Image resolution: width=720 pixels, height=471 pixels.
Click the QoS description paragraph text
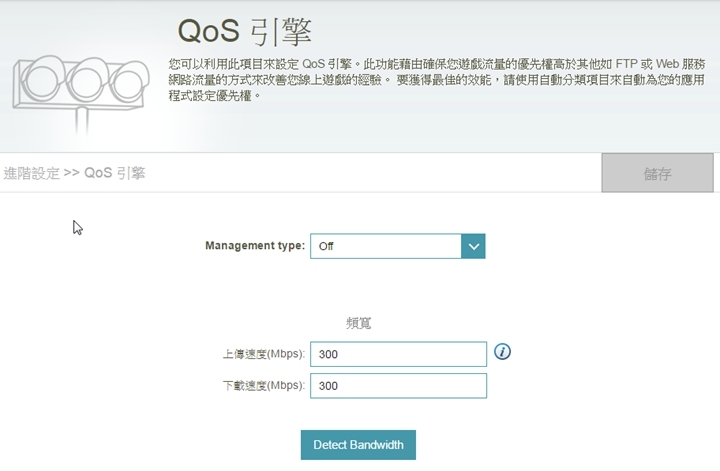(x=436, y=79)
